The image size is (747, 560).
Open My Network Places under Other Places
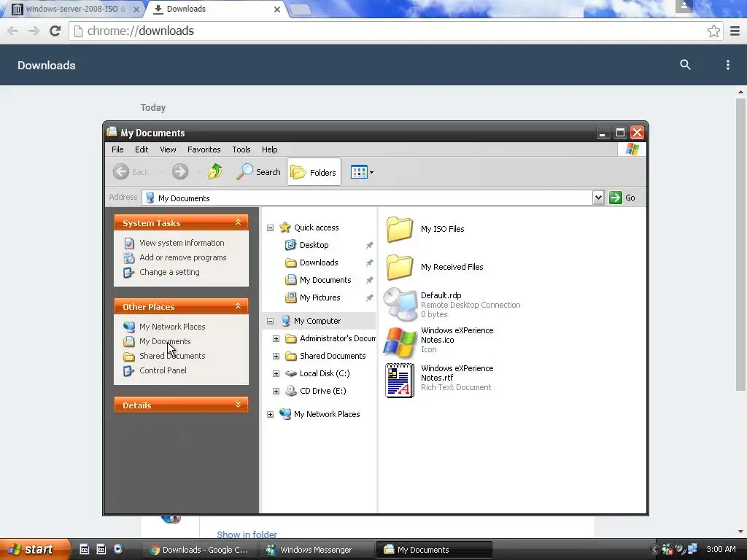tap(172, 327)
